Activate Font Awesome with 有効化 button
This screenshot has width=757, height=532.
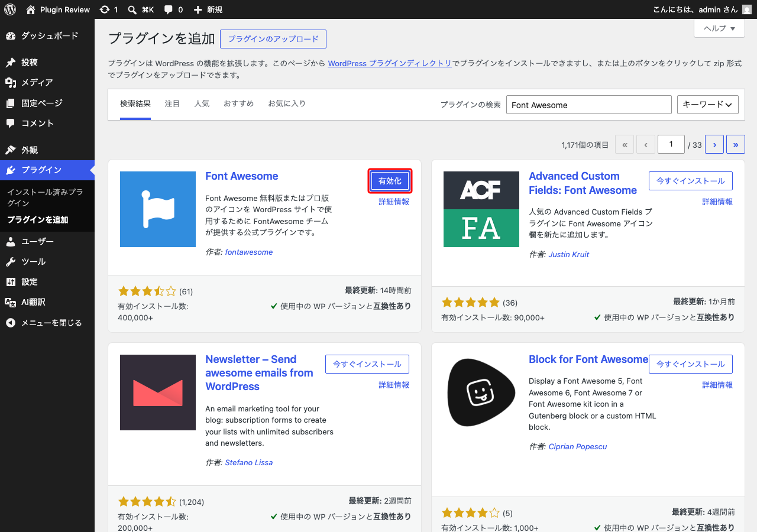[x=390, y=181]
